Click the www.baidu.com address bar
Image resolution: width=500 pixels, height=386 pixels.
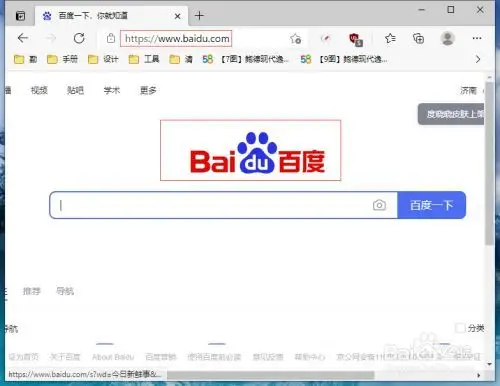[x=176, y=39]
